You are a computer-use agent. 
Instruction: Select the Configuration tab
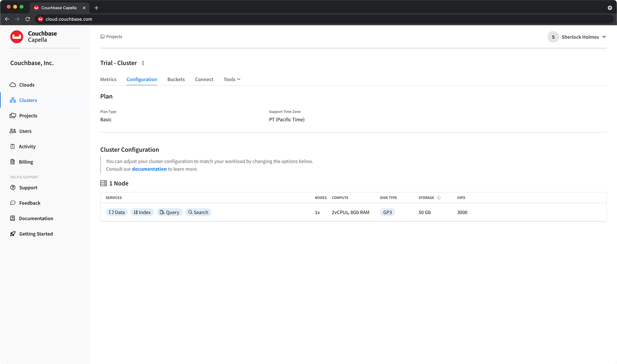tap(142, 79)
